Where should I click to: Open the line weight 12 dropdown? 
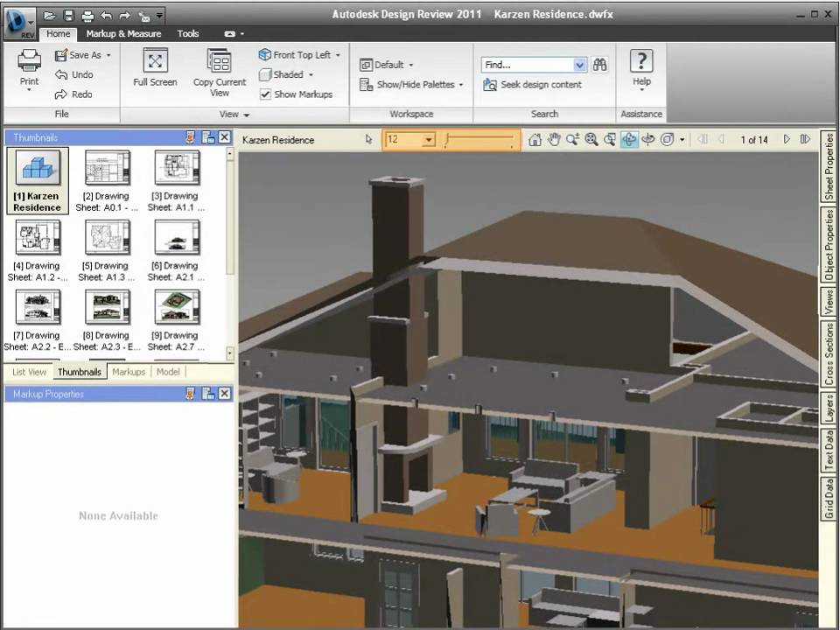pyautogui.click(x=428, y=140)
